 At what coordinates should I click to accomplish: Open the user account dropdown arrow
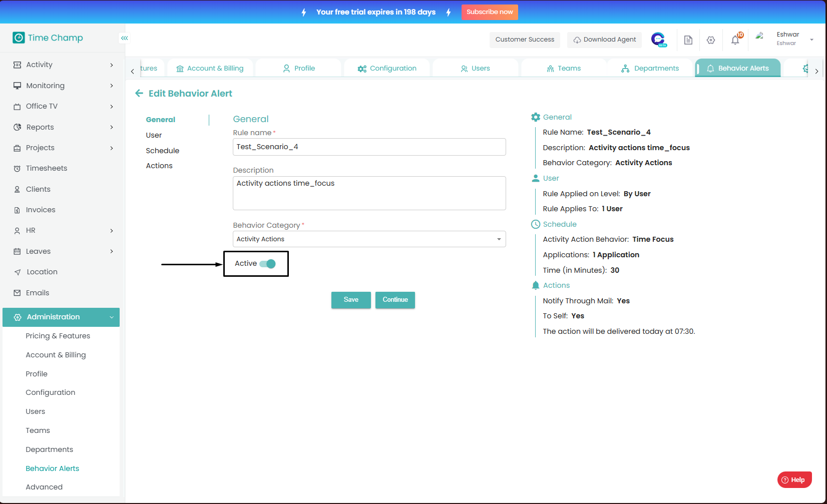click(x=811, y=40)
